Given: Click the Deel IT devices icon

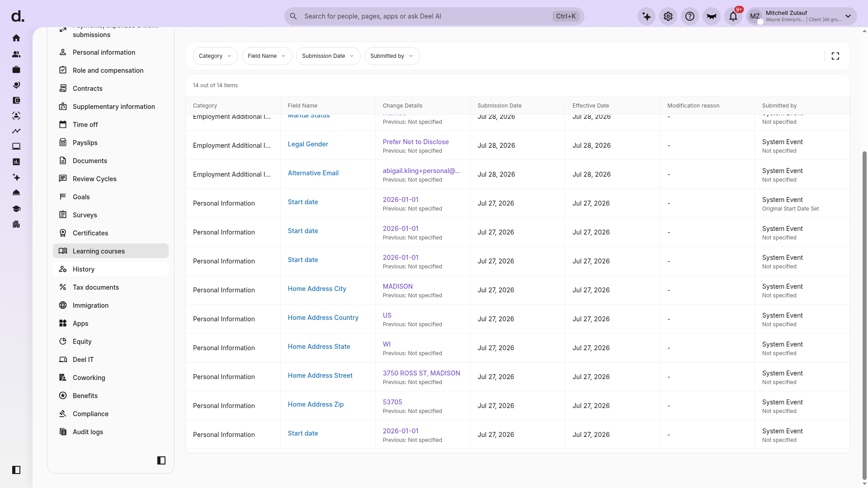Looking at the screenshot, I should click(x=63, y=360).
